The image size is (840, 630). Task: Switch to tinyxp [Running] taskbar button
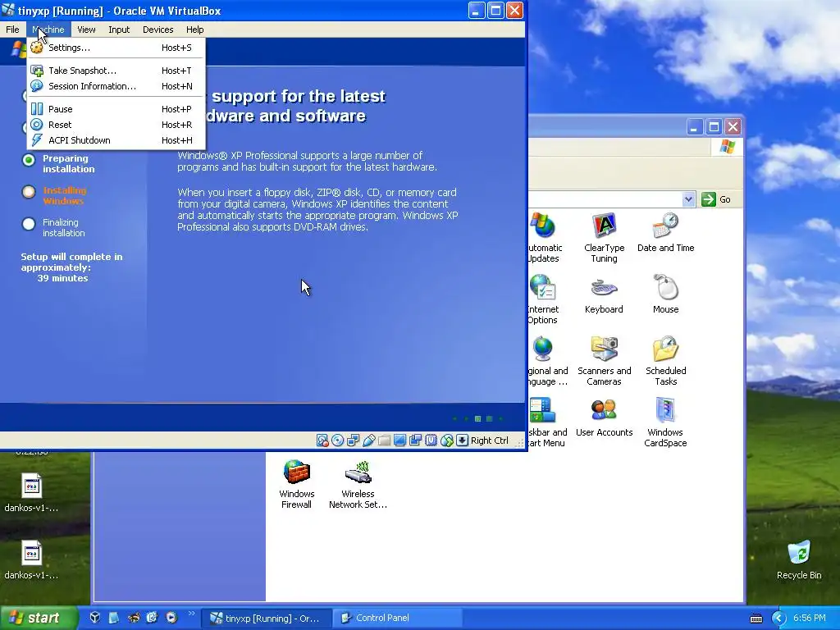(x=267, y=619)
